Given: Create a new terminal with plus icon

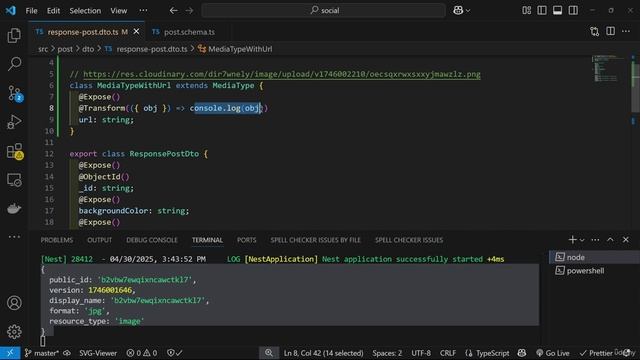Looking at the screenshot, I should point(572,240).
